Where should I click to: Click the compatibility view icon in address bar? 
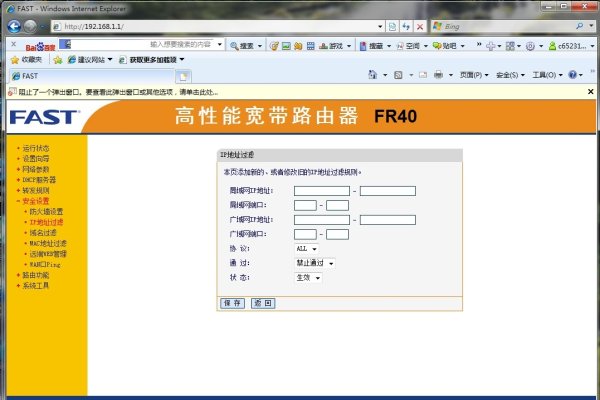coord(393,26)
